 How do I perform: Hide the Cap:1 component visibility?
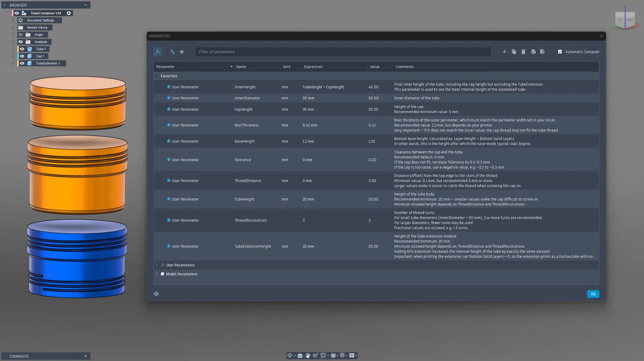[x=22, y=56]
